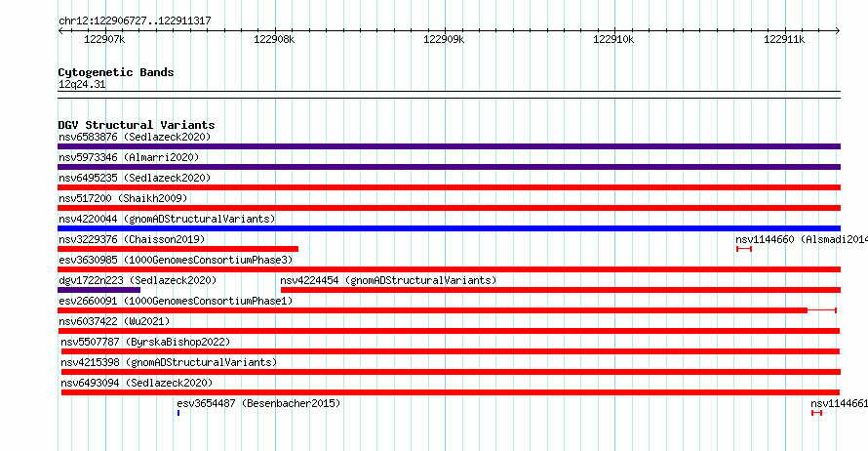Screen dimensions: 868x451
Task: Click the 122911k ruler tick label
Action: tap(784, 40)
